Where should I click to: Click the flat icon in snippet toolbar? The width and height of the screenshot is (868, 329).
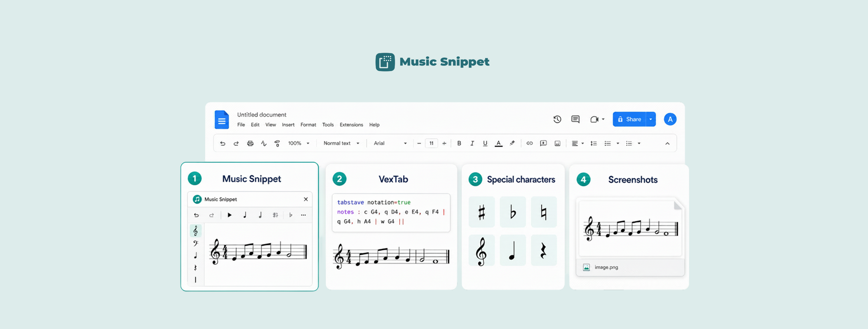point(290,215)
